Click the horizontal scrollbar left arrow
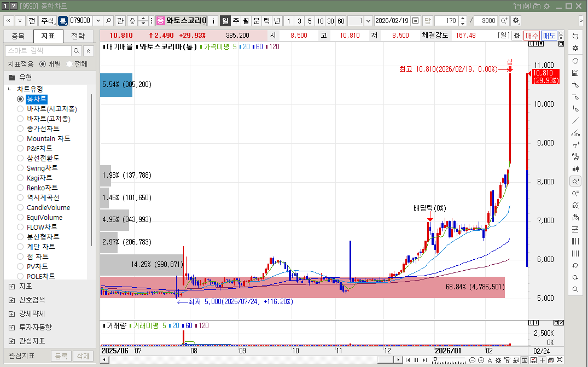 pyautogui.click(x=104, y=360)
